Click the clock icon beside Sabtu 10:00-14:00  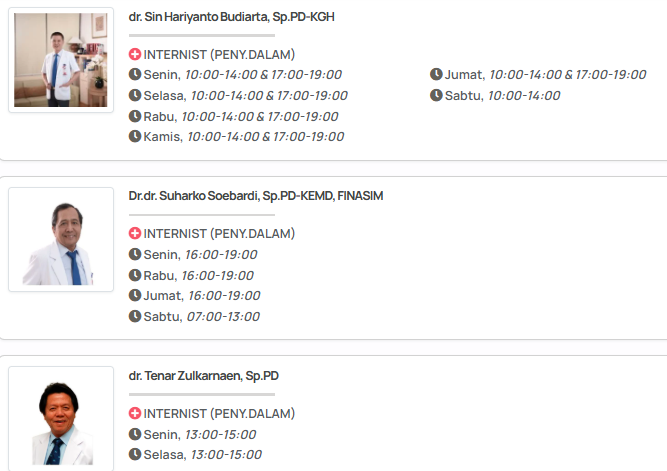(436, 96)
